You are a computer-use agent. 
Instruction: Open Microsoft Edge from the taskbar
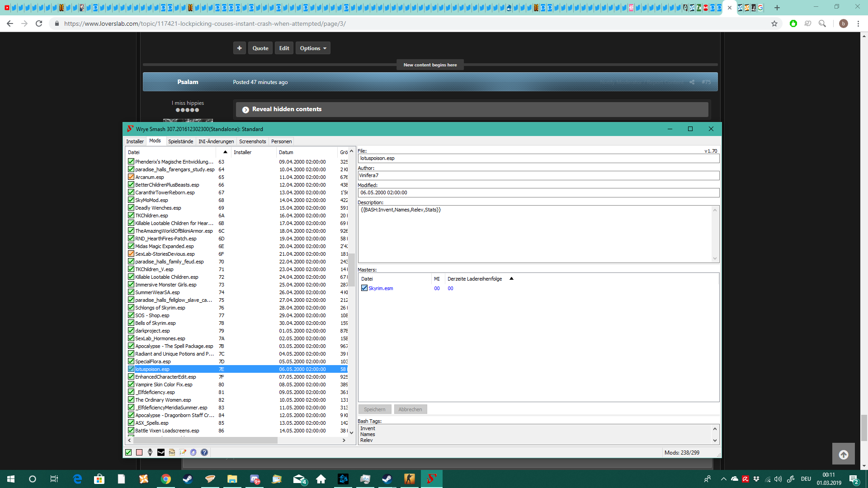tap(77, 479)
